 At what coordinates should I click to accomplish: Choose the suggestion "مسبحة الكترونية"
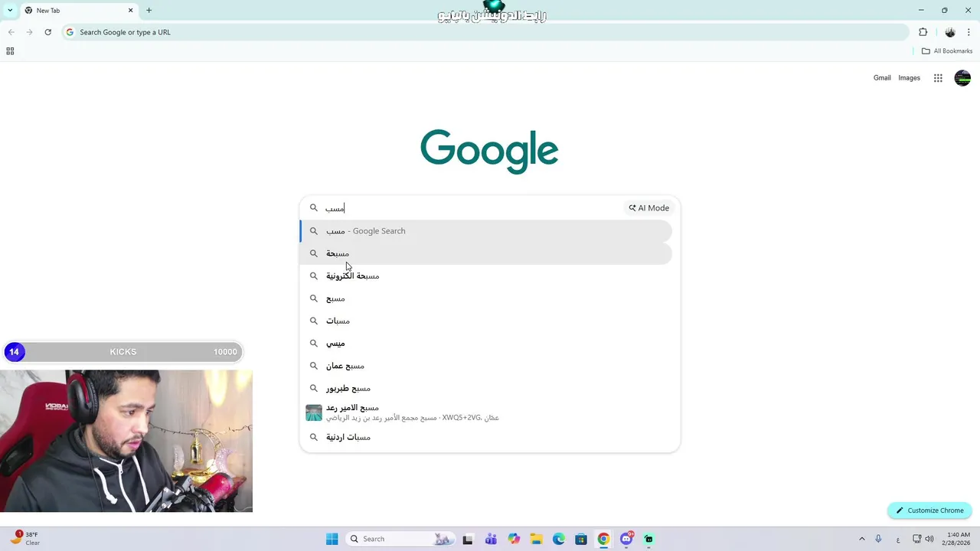[486, 276]
